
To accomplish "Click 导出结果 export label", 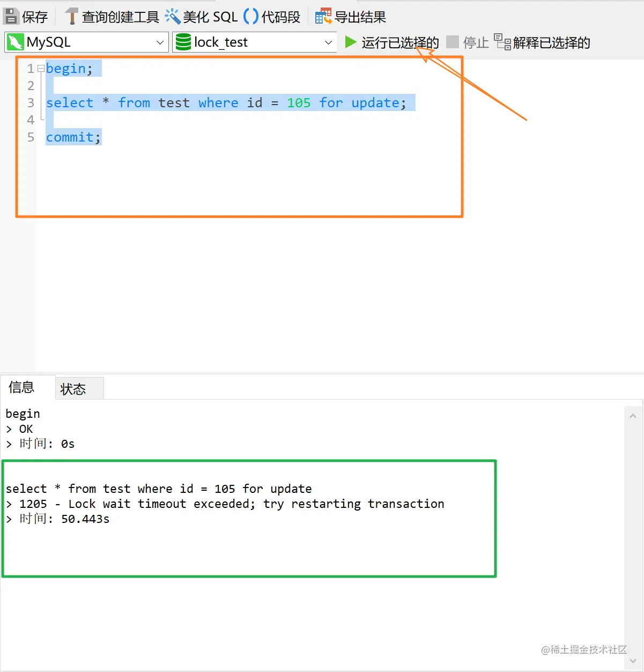I will 360,17.
